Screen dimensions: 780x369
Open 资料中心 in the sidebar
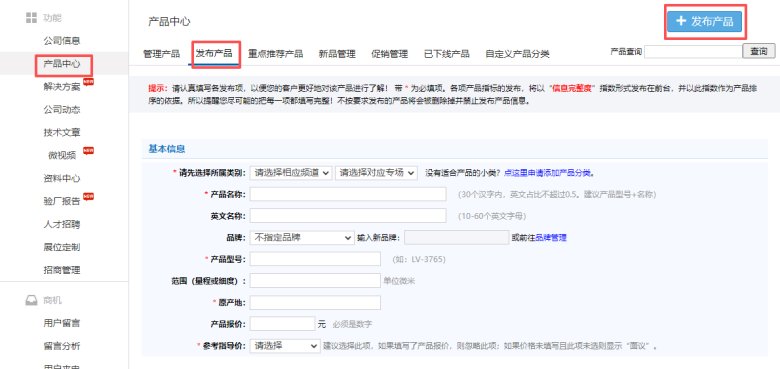coord(62,179)
